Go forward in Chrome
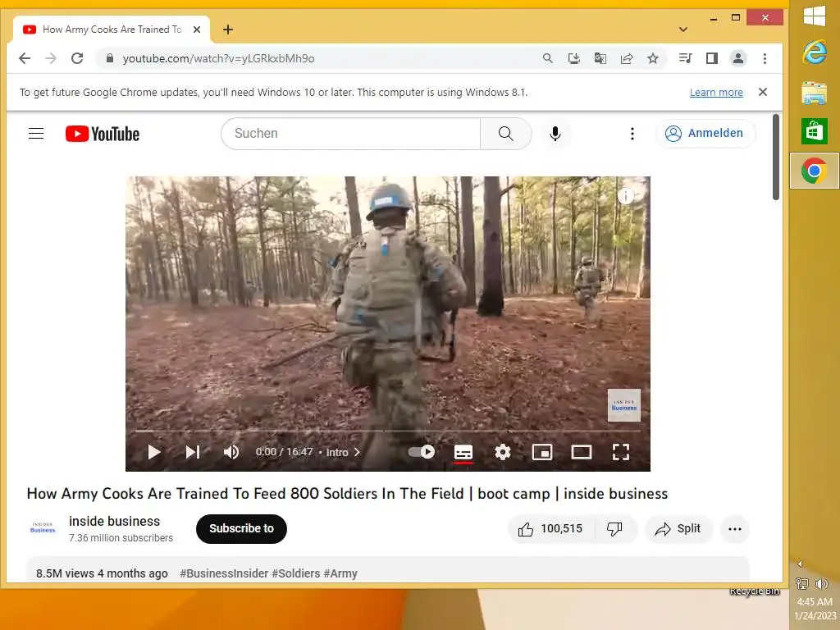 click(51, 58)
